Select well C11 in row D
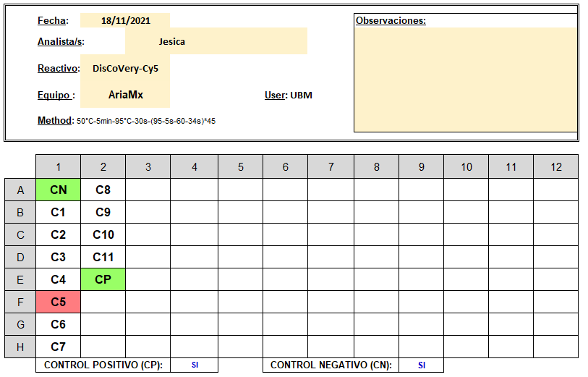This screenshot has width=588, height=377. 103,258
